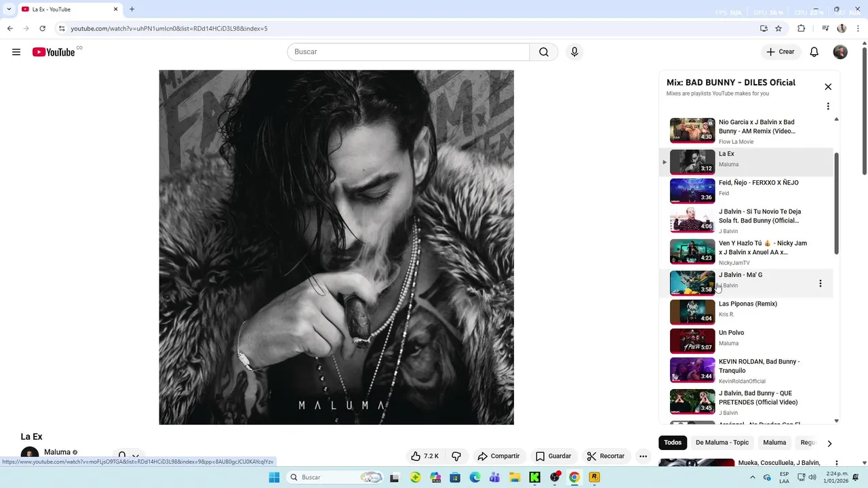Open more actions ellipsis below video
The height and width of the screenshot is (488, 868).
[644, 456]
